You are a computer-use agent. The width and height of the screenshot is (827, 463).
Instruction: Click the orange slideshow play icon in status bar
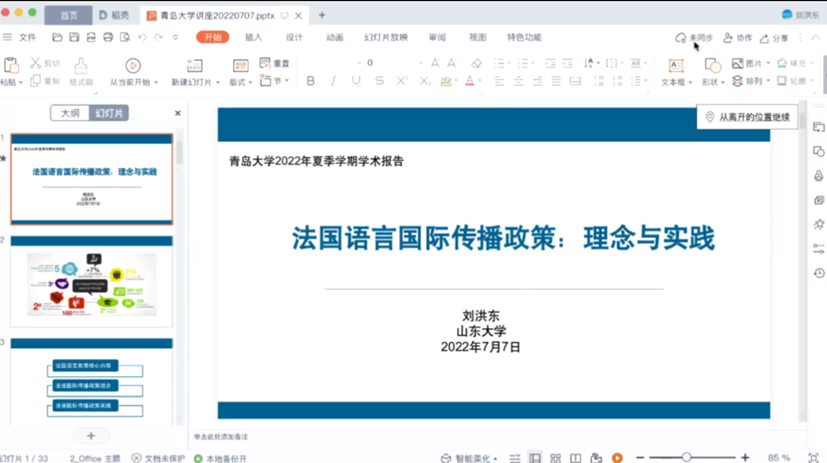pyautogui.click(x=617, y=458)
